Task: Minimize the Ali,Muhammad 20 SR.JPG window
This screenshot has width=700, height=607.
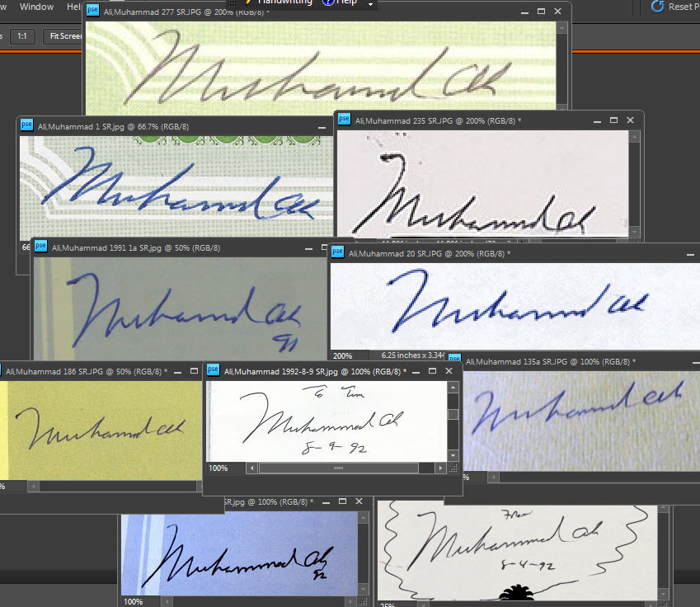Action: coord(690,255)
